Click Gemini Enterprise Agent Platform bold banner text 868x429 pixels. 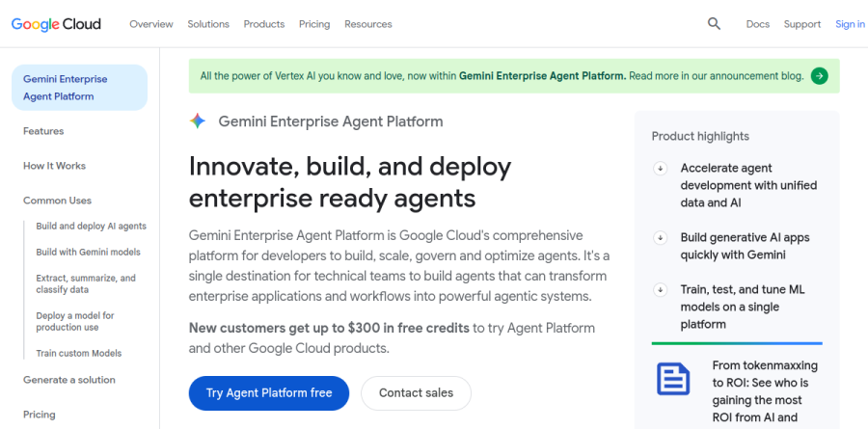click(x=542, y=76)
